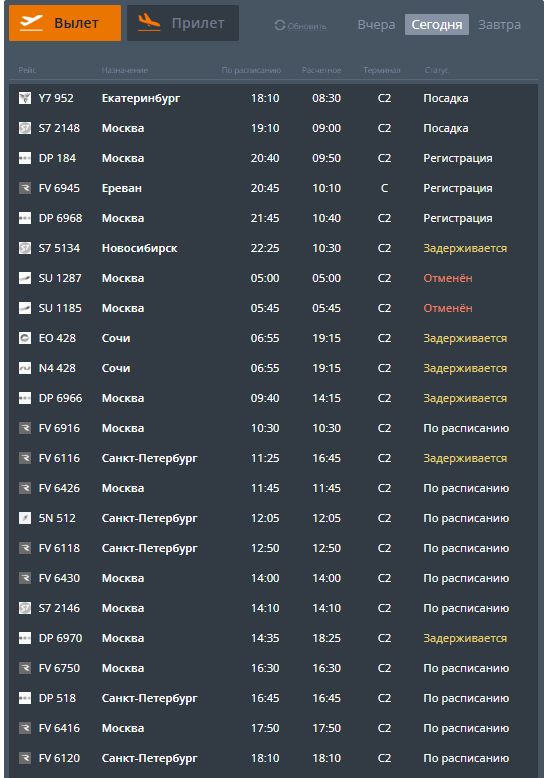This screenshot has height=778, width=546.
Task: Select cancelled flight SU 1185 row
Action: point(273,308)
